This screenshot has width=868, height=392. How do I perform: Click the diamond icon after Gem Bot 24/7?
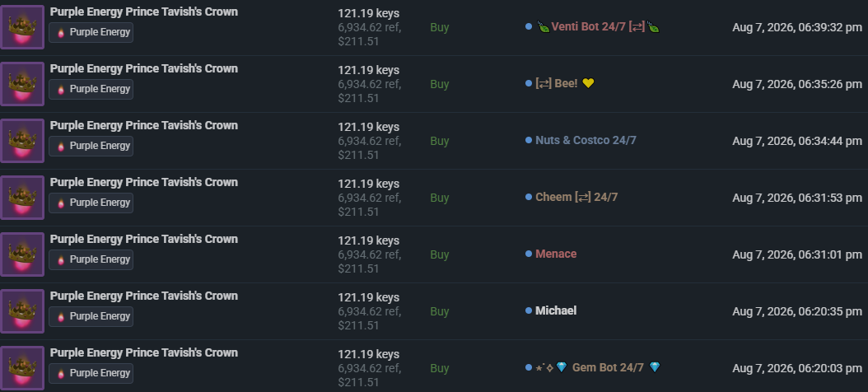tap(655, 367)
